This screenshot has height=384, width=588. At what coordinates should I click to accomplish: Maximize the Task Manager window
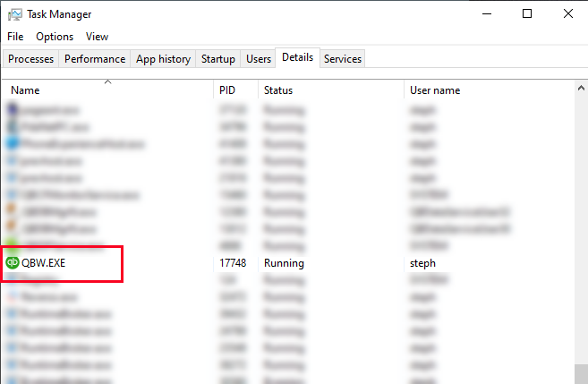pos(527,13)
